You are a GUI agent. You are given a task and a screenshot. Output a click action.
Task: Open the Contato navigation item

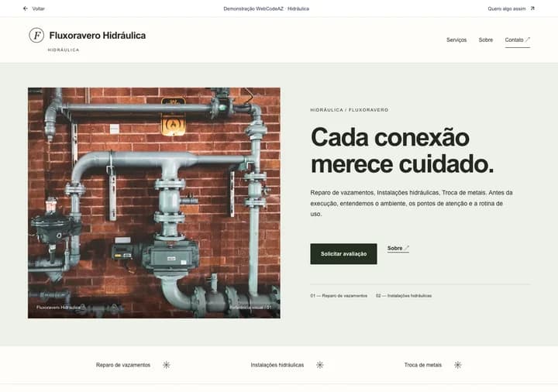[518, 40]
